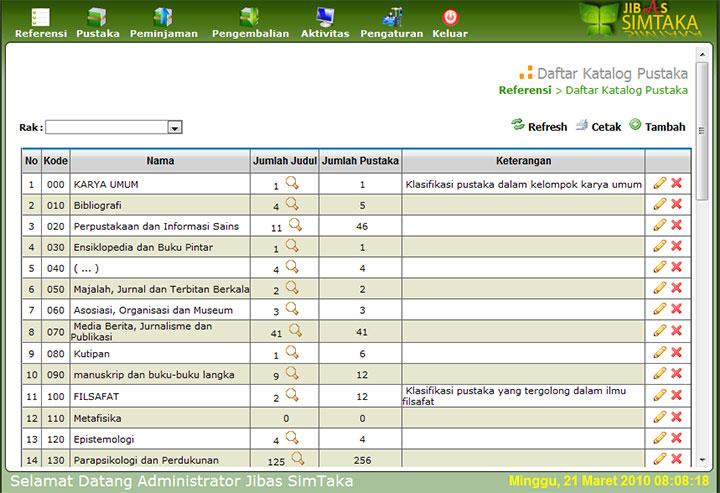Image resolution: width=720 pixels, height=493 pixels.
Task: Delete the Perpustakaan dan Informasi Sains entry
Action: tap(676, 225)
